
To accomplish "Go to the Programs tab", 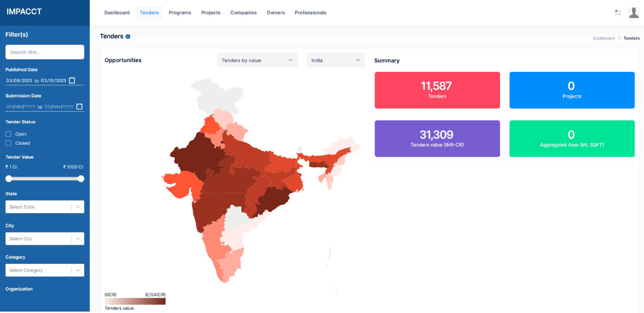I will (x=180, y=13).
